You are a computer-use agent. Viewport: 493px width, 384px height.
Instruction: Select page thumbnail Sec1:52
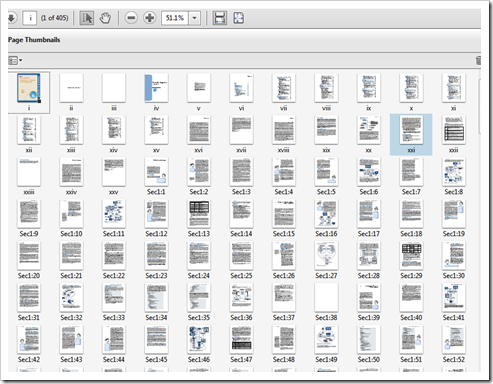point(454,339)
